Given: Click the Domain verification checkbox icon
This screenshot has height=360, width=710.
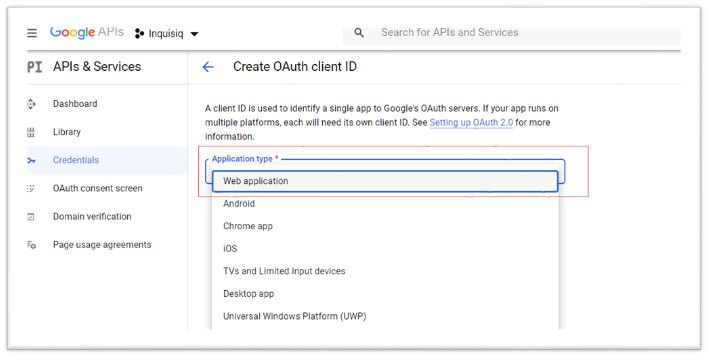Looking at the screenshot, I should click(31, 217).
